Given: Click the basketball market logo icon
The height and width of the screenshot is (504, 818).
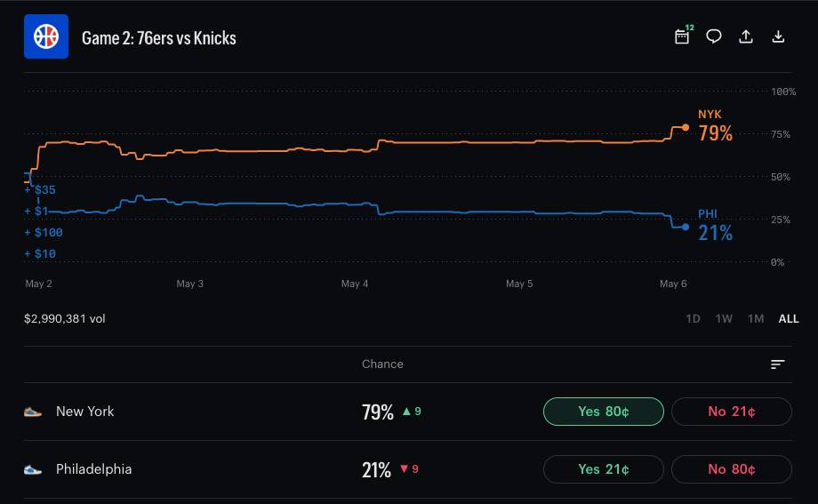Looking at the screenshot, I should (x=46, y=36).
